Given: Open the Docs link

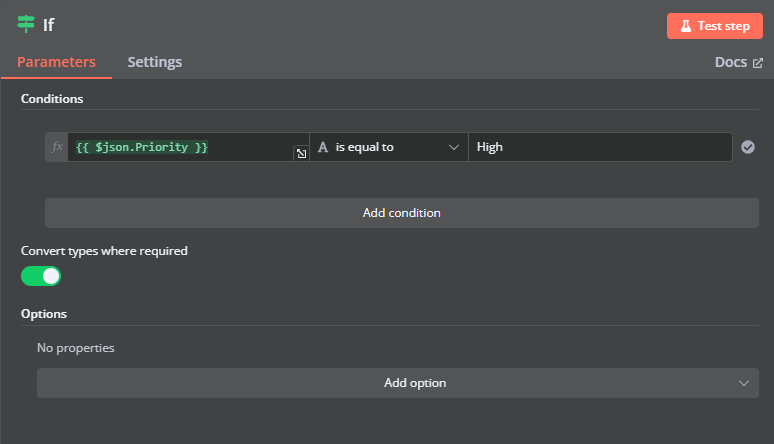Looking at the screenshot, I should click(x=731, y=62).
